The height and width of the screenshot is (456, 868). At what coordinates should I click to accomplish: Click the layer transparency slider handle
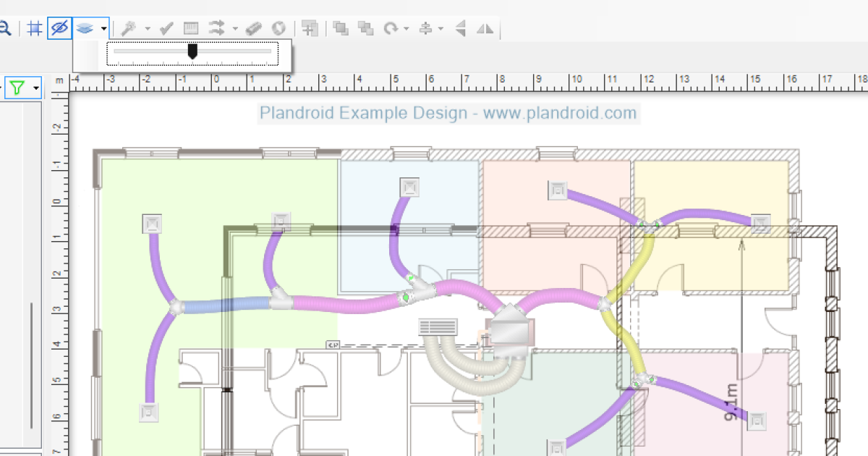pos(192,51)
